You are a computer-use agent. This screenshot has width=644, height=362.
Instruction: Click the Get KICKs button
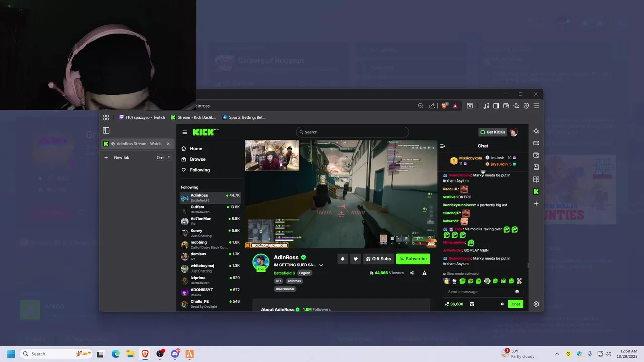pyautogui.click(x=493, y=132)
